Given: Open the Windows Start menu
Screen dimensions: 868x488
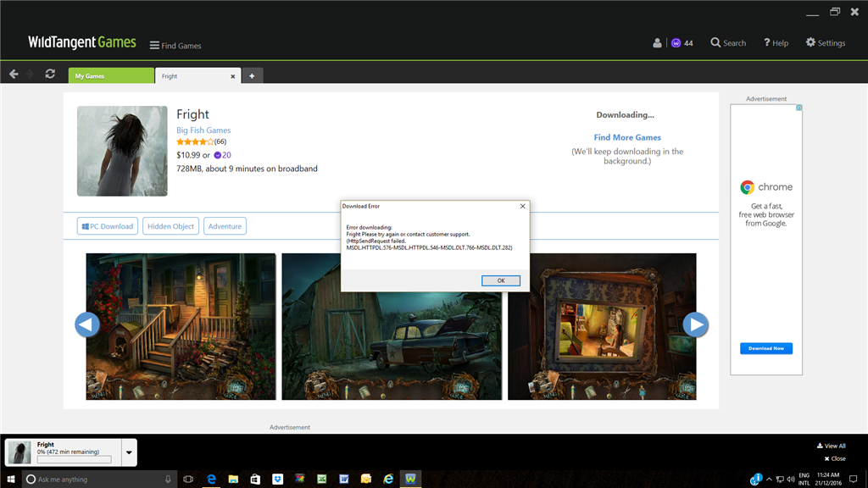Looking at the screenshot, I should (x=10, y=480).
